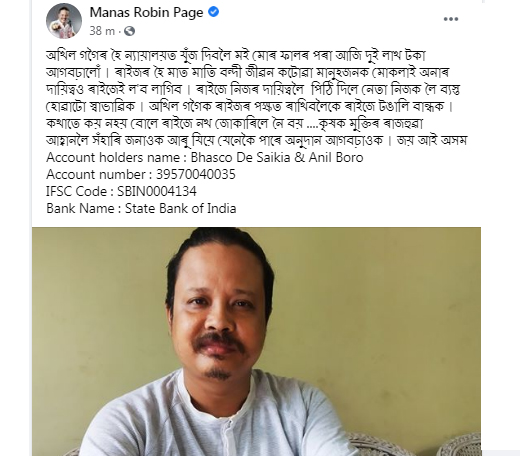
Task: Open the three-dot post options menu
Action: pos(451,19)
